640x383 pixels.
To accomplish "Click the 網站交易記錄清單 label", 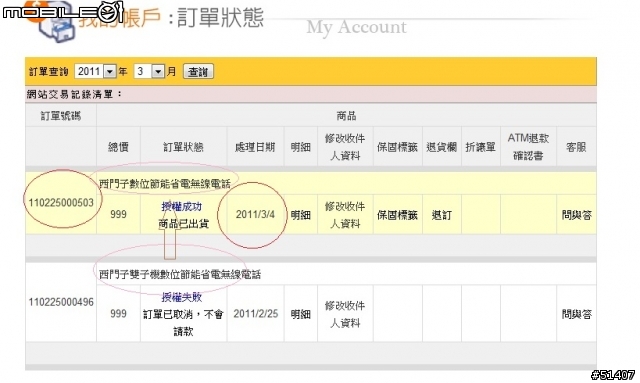I will tap(74, 94).
